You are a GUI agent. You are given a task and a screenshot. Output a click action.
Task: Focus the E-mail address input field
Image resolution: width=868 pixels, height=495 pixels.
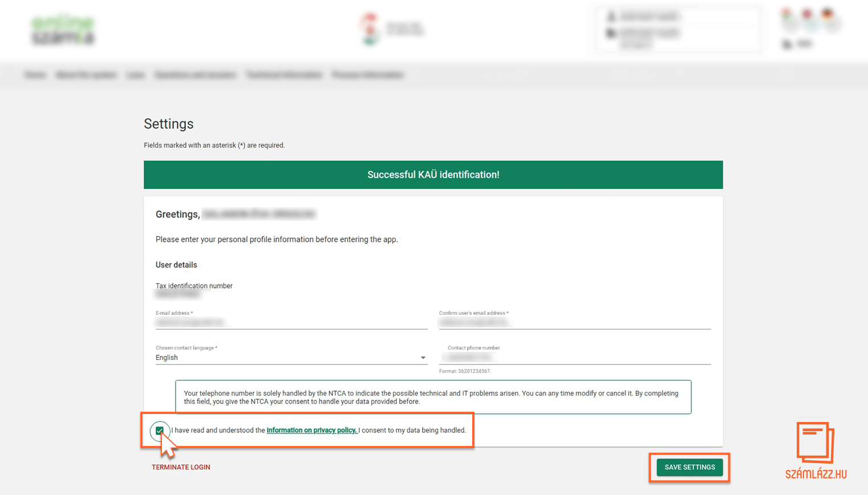point(291,323)
